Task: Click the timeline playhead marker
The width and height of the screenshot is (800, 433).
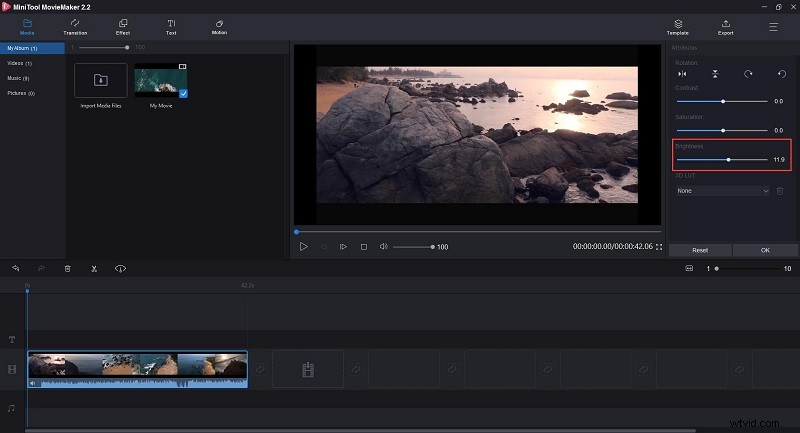Action: pyautogui.click(x=28, y=291)
